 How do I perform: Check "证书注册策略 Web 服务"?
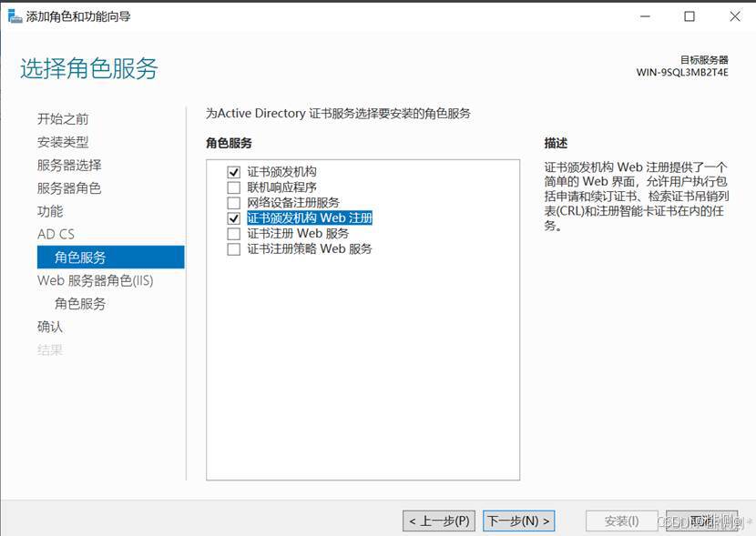tap(234, 248)
